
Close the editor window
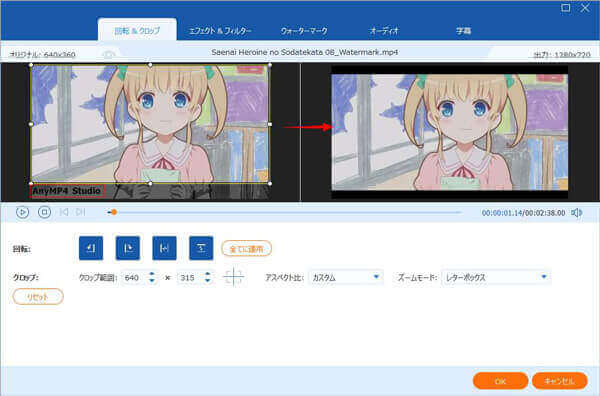[x=585, y=8]
